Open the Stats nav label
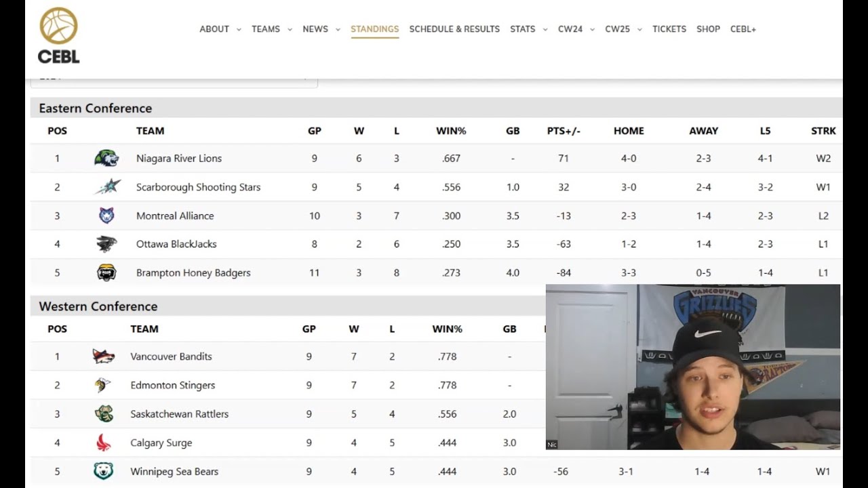Screen dimensions: 868x488 pyautogui.click(x=523, y=29)
